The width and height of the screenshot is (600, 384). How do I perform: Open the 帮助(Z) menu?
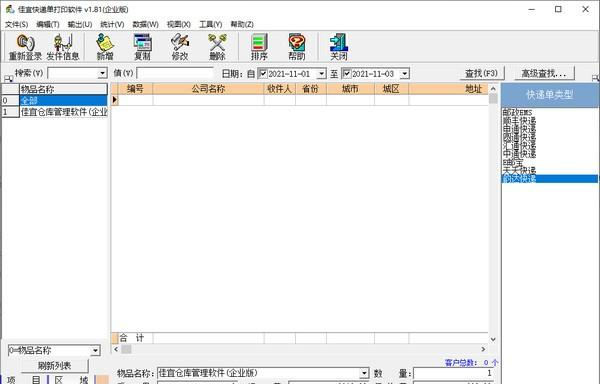(242, 24)
